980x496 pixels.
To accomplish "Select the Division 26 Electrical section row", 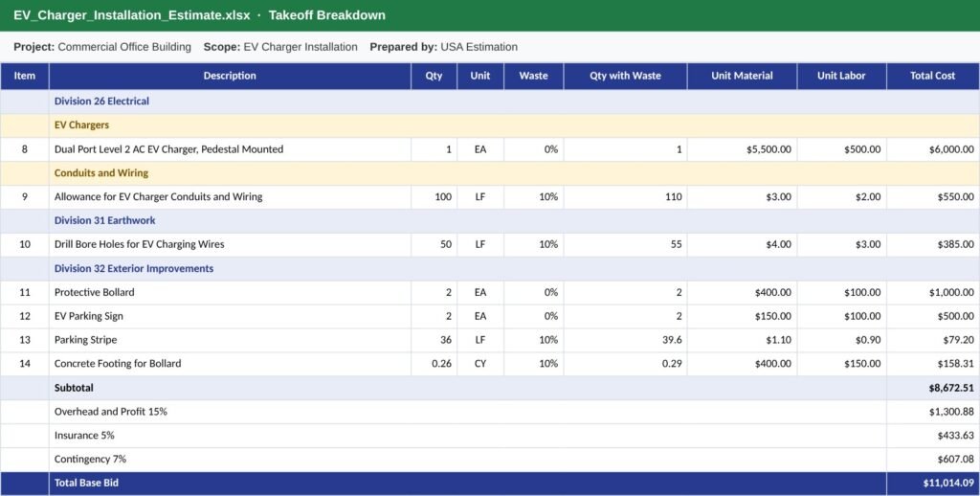I will [x=490, y=101].
